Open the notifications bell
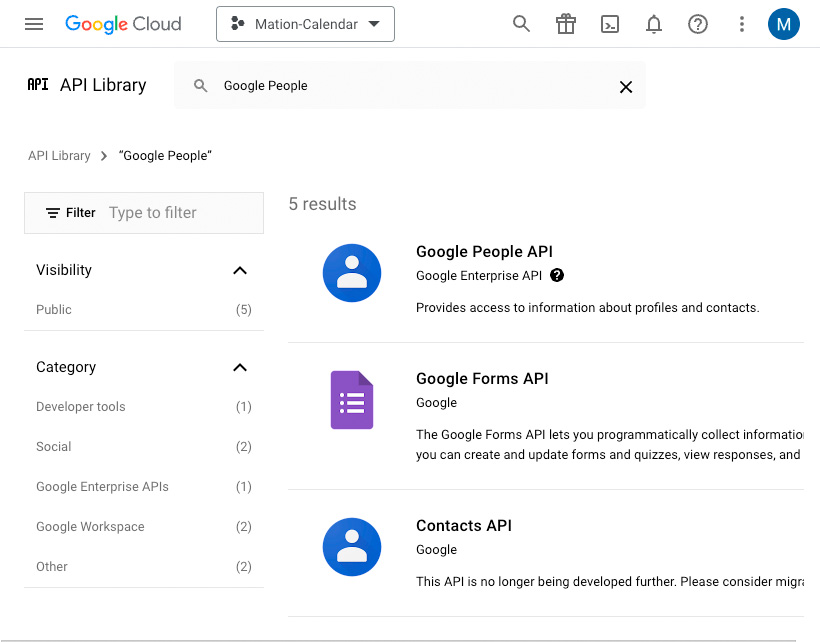The height and width of the screenshot is (642, 820). tap(654, 24)
